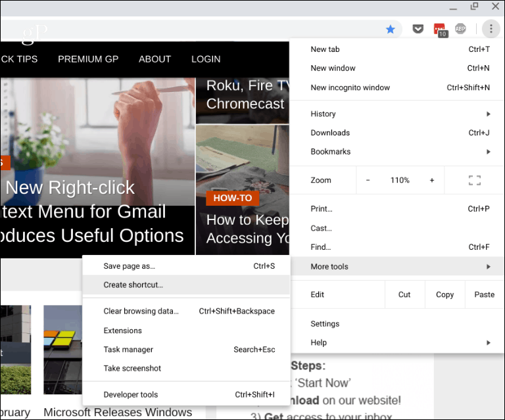Select Save page as... in submenu

point(186,266)
